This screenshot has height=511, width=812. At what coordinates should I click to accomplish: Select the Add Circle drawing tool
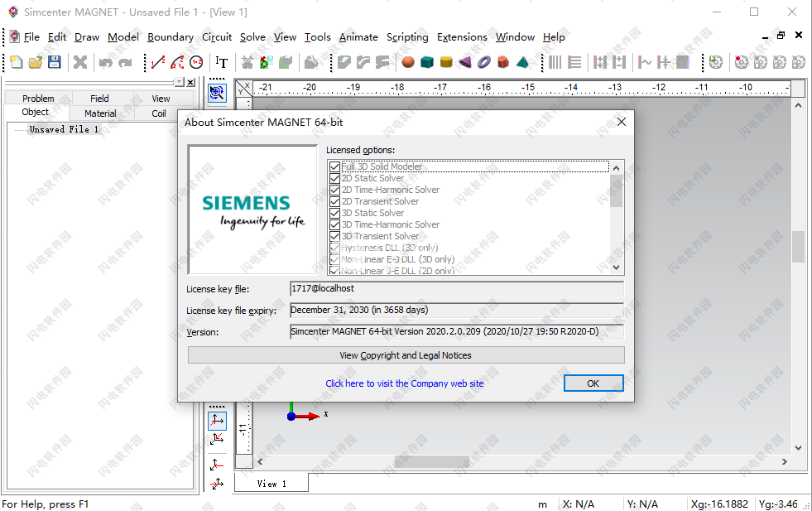click(x=196, y=62)
